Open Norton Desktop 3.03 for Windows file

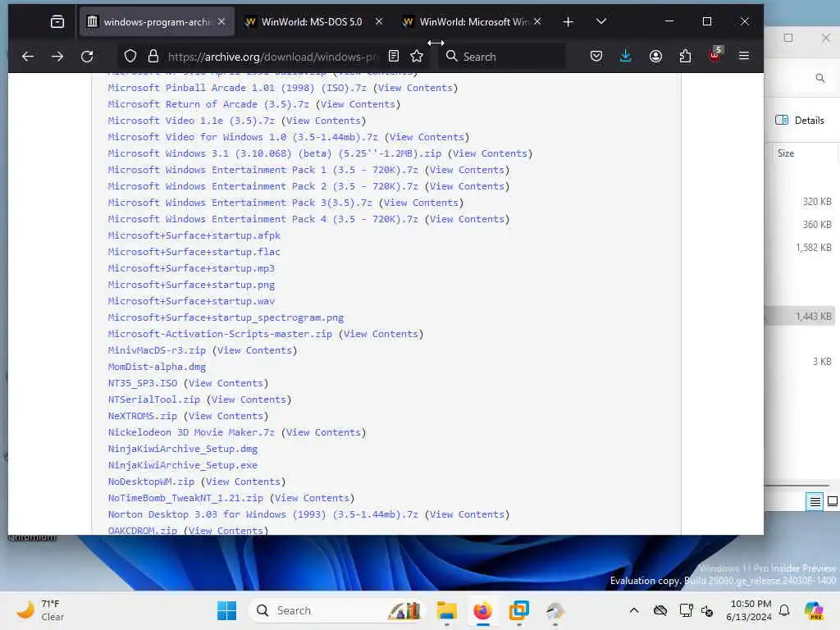(x=263, y=514)
